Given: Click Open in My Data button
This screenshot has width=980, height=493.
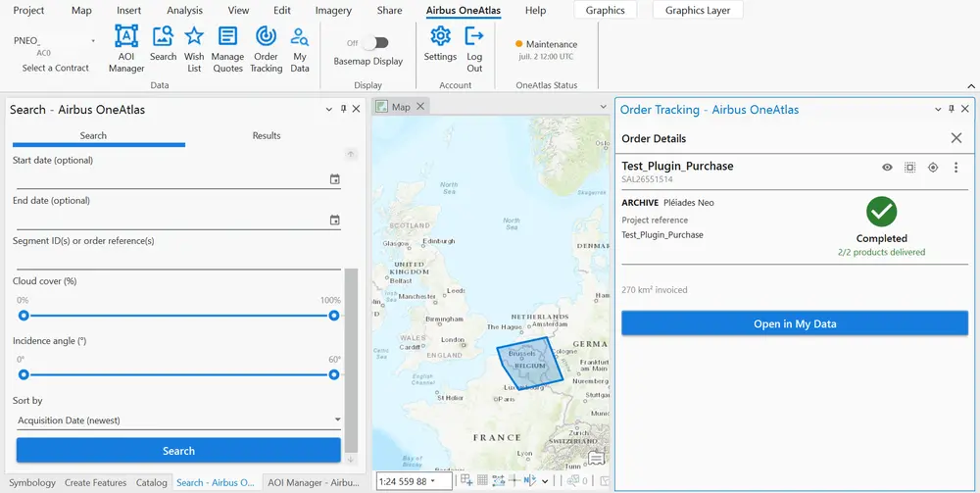Looking at the screenshot, I should coord(795,323).
